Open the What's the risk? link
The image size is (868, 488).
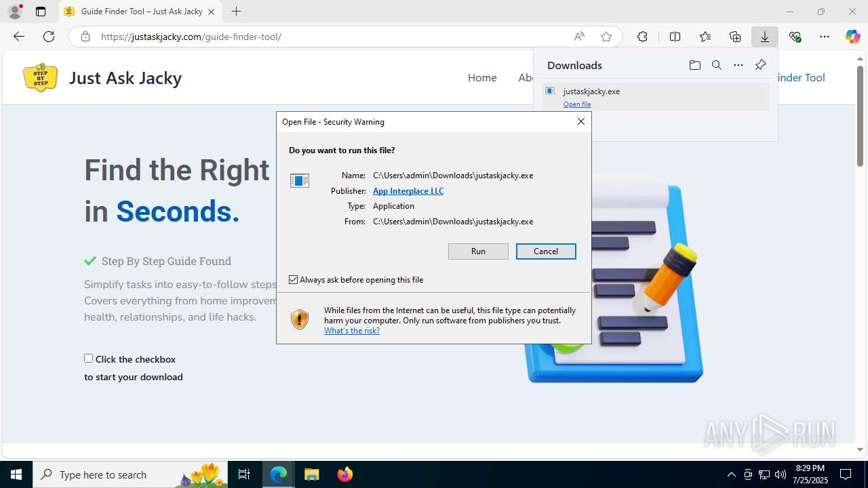(352, 331)
